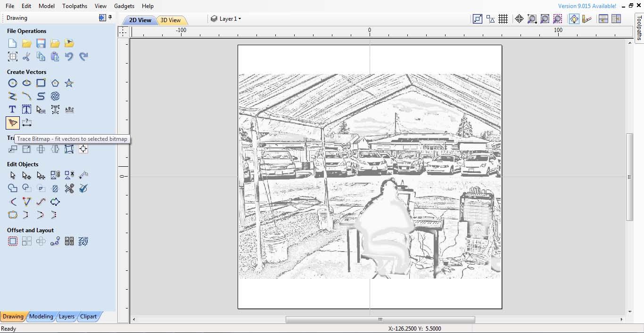Click the Pan view four-arrow icon

pyautogui.click(x=519, y=19)
